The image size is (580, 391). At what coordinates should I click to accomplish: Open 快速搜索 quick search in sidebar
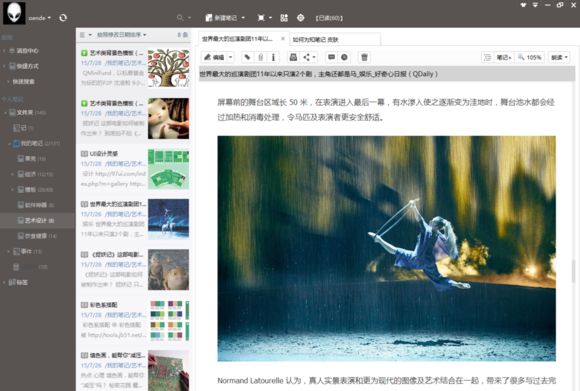pos(23,81)
